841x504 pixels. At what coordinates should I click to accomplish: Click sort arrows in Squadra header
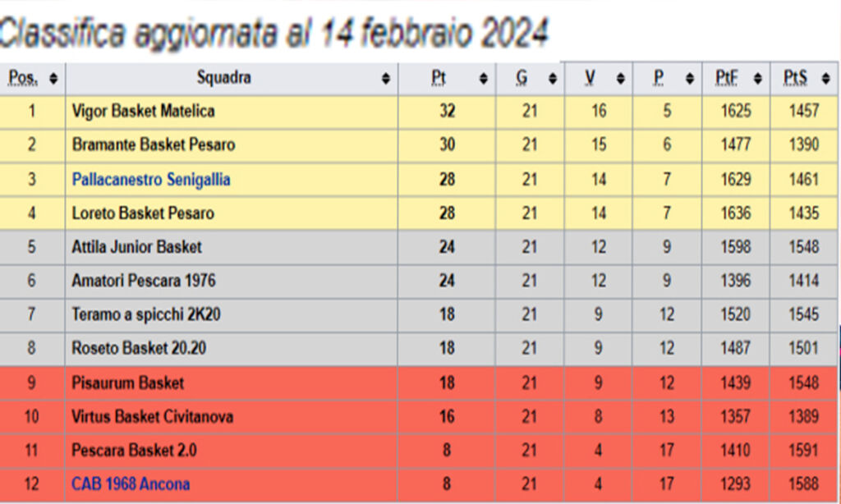[386, 79]
